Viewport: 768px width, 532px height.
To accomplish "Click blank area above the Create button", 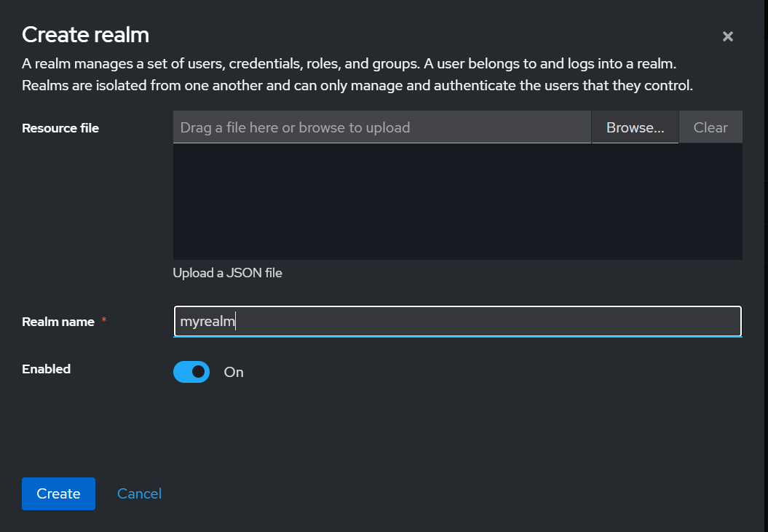I will [58, 437].
